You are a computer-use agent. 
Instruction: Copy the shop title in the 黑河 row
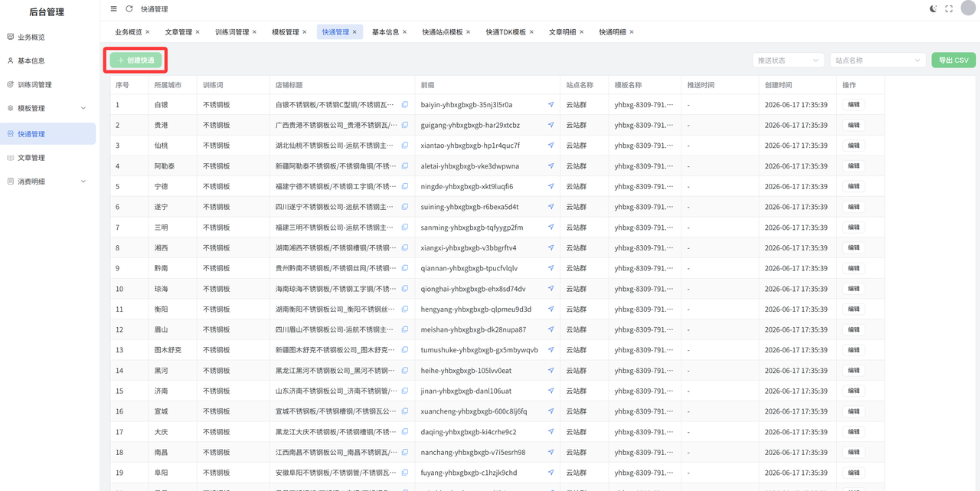(x=405, y=371)
